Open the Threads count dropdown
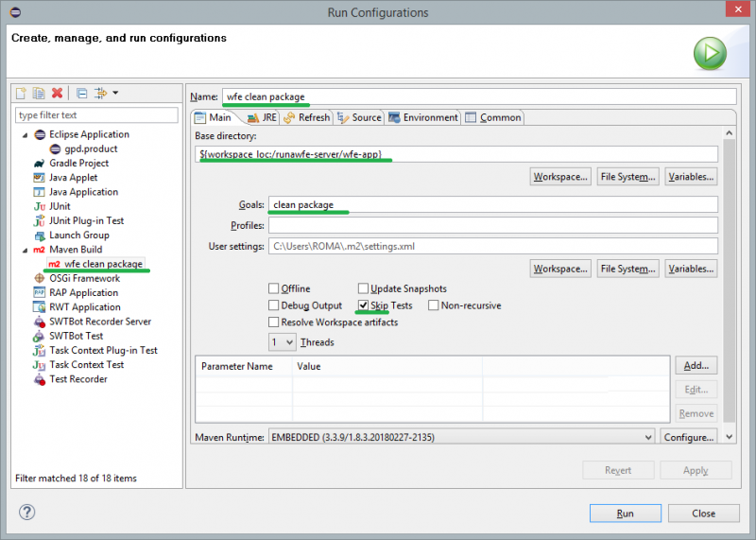756x540 pixels. point(282,342)
